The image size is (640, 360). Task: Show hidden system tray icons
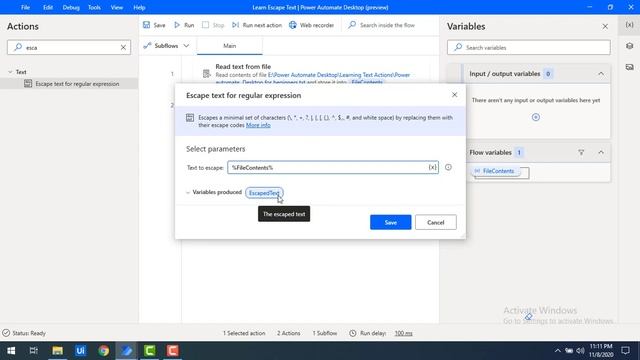(557, 351)
